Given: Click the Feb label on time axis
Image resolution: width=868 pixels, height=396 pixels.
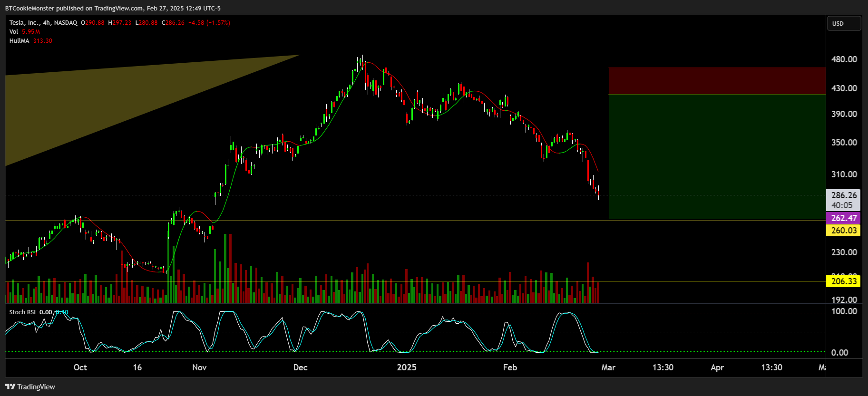Looking at the screenshot, I should tap(510, 367).
